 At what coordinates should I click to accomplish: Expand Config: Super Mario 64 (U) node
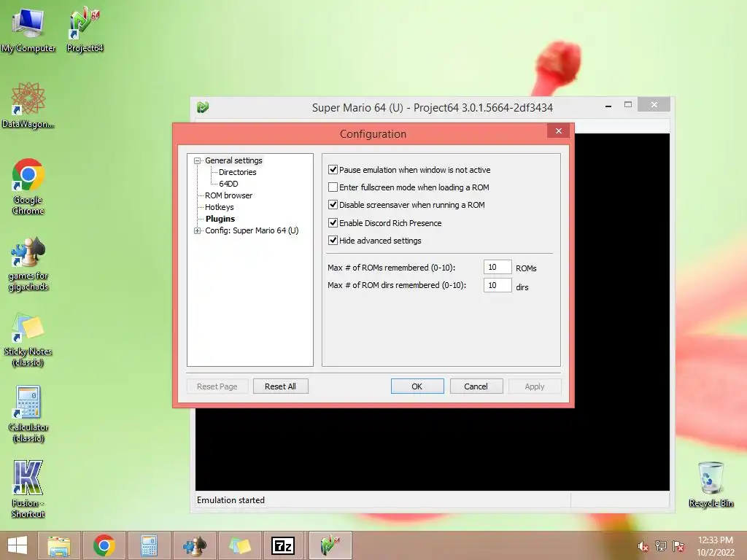pos(197,230)
